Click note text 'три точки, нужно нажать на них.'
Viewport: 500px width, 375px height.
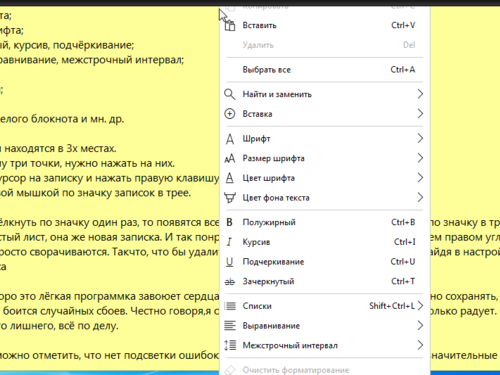92,163
